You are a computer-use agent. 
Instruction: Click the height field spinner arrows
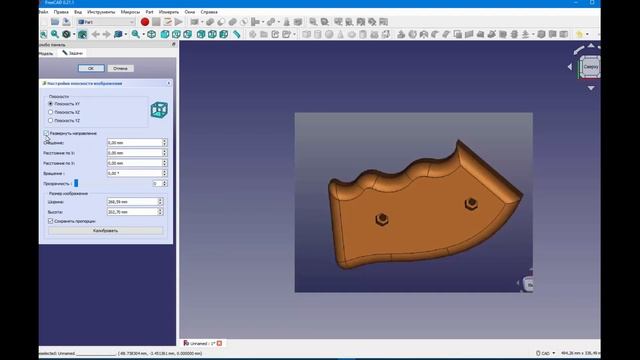[x=160, y=212]
